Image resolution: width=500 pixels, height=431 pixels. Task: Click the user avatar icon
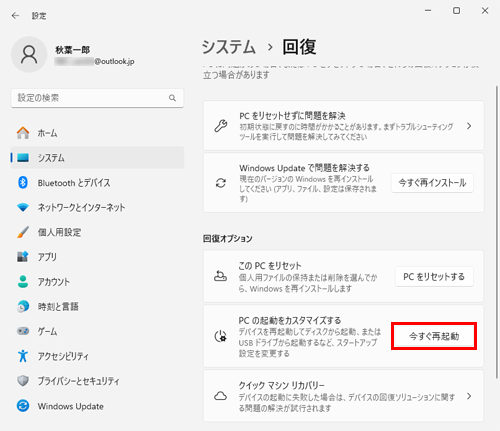29,54
